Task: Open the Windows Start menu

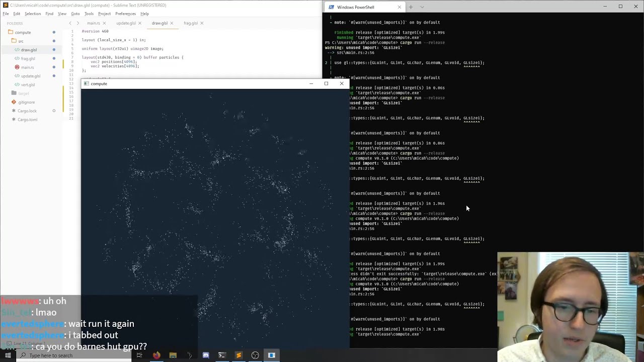Action: point(8,355)
